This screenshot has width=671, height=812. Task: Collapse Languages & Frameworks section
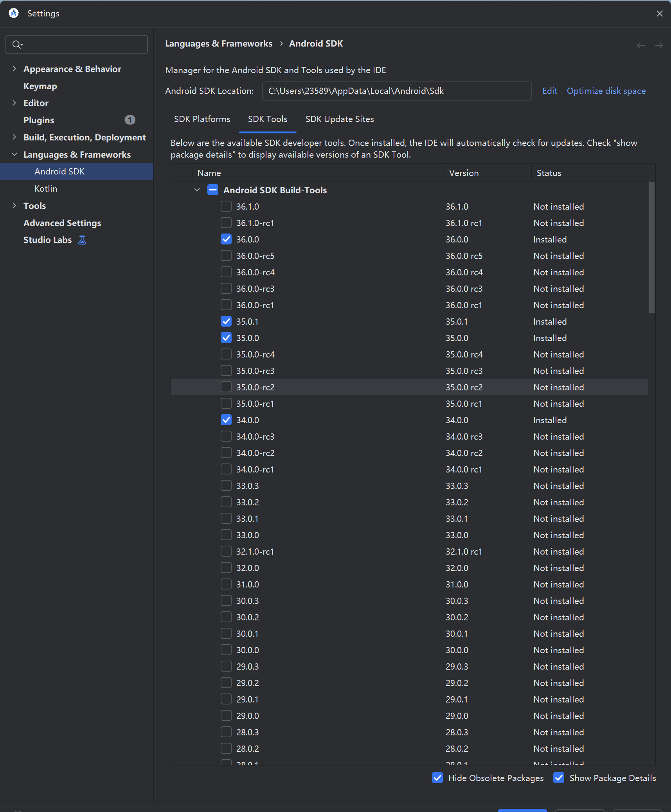pyautogui.click(x=14, y=154)
